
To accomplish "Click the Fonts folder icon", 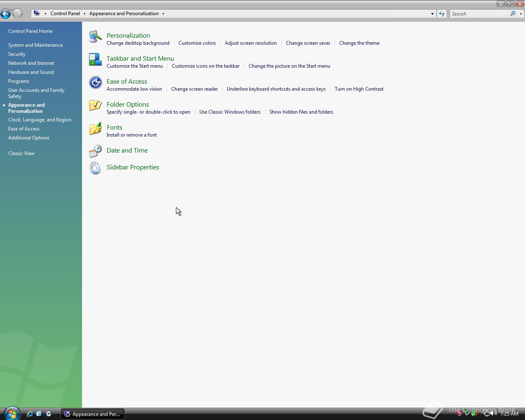I will 95,128.
